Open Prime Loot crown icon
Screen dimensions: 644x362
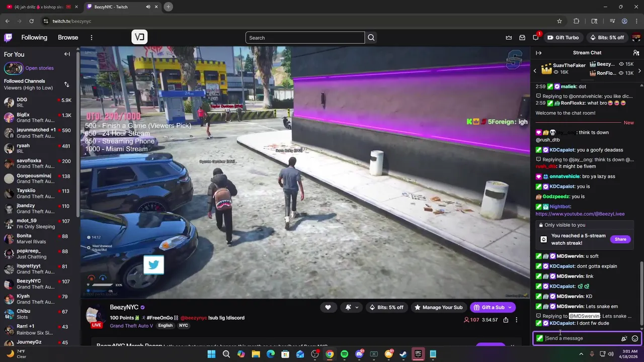509,38
